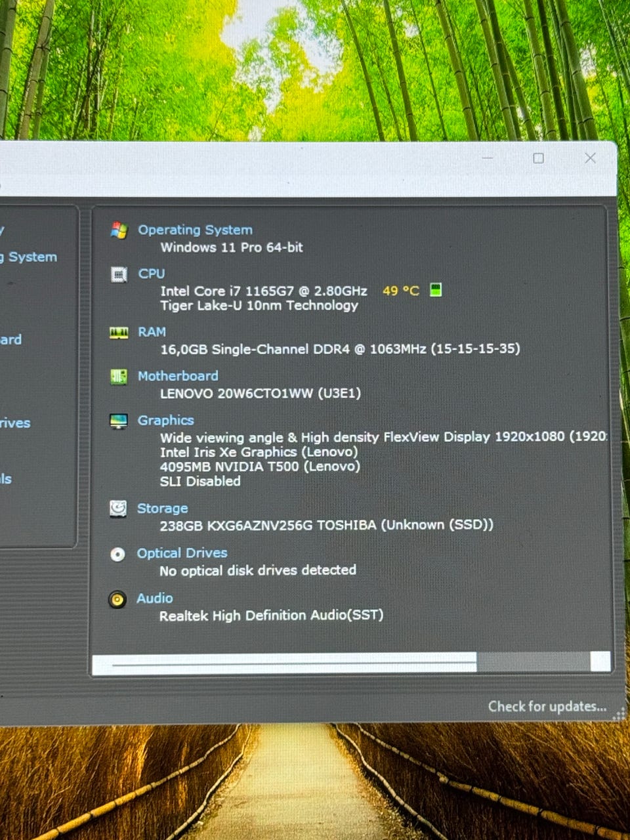
Task: Select 'Realtek High Definition Audio(SST)' text
Action: click(271, 616)
